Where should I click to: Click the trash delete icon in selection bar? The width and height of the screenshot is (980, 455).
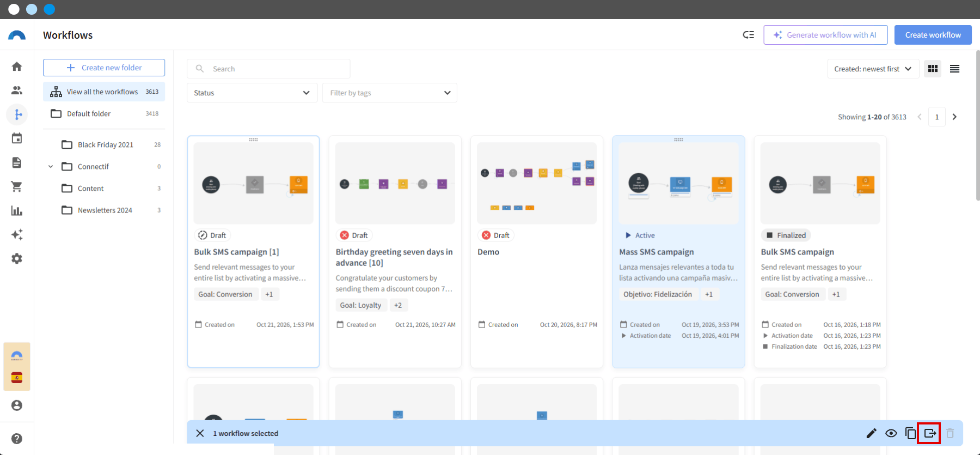pos(950,433)
